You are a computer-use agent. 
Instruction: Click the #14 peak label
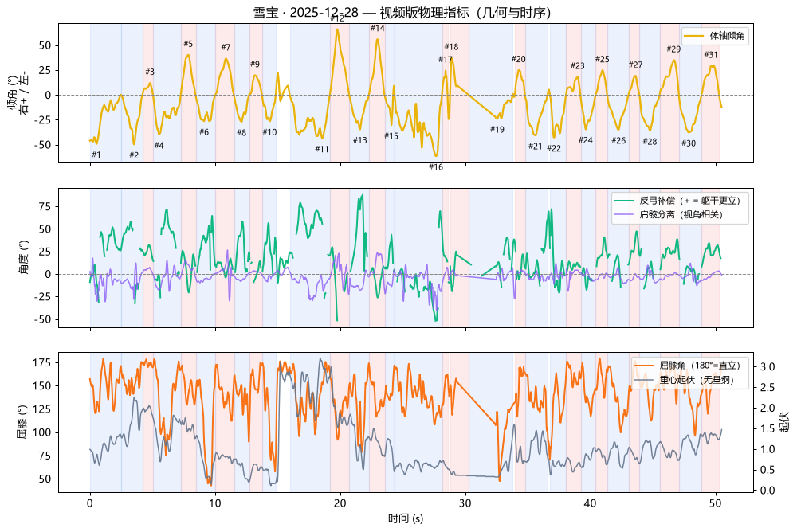[x=378, y=29]
